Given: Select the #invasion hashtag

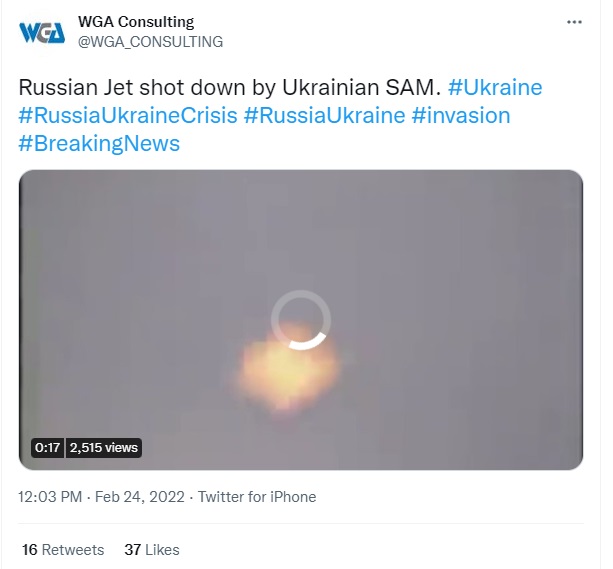Looking at the screenshot, I should coord(460,115).
